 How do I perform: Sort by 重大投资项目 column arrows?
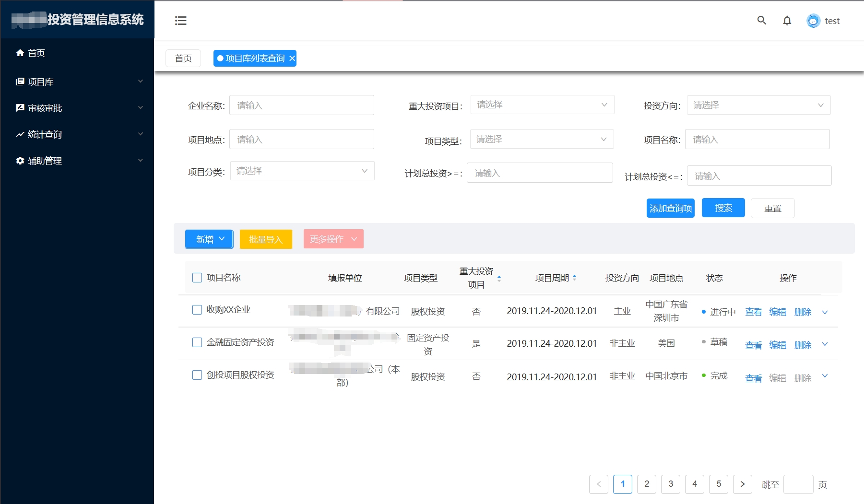point(499,278)
